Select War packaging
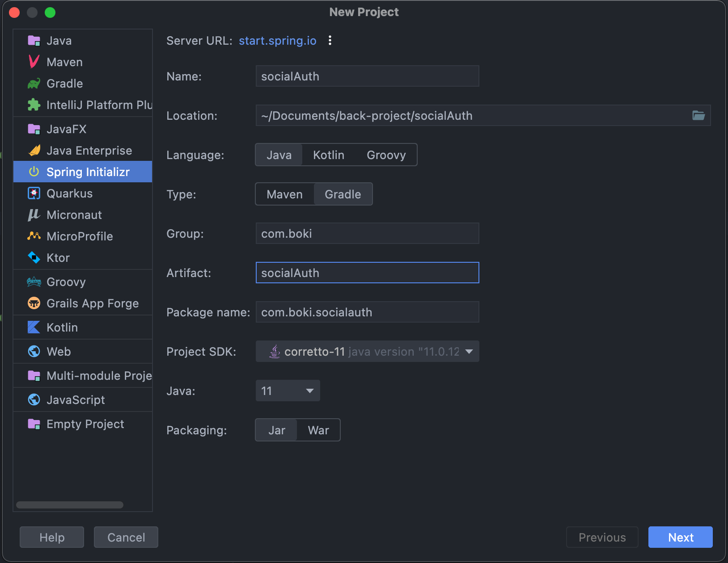The width and height of the screenshot is (728, 563). pos(318,430)
